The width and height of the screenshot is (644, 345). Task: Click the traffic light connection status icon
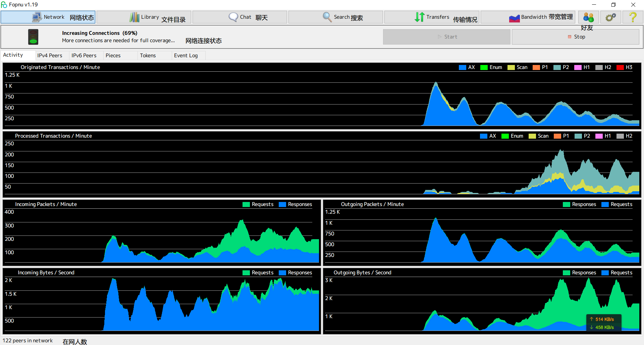click(x=33, y=37)
